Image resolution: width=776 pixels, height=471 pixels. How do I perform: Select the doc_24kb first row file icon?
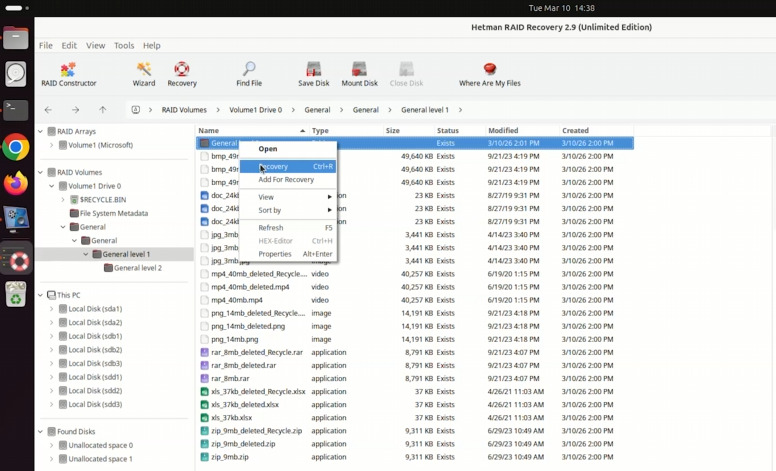tap(204, 195)
